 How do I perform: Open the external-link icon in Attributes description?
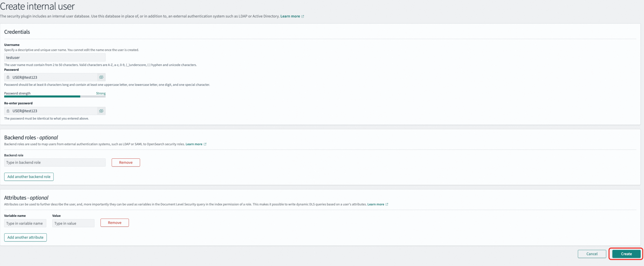coord(387,204)
